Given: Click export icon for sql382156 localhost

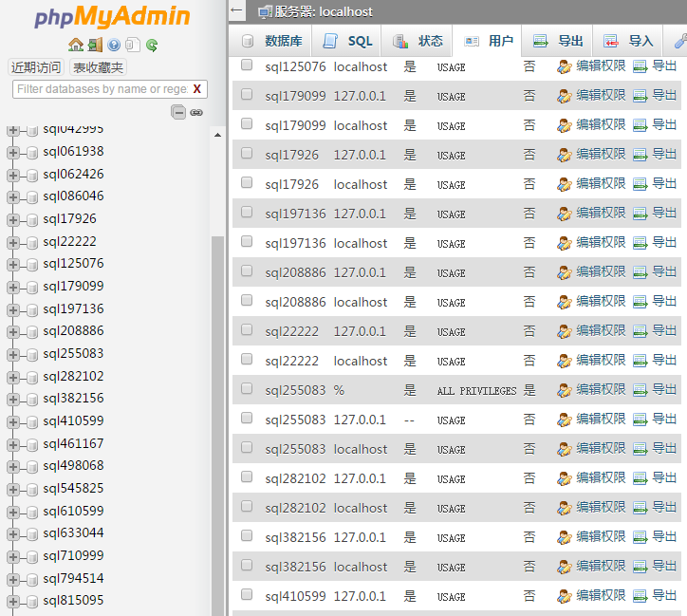Looking at the screenshot, I should coord(641,567).
